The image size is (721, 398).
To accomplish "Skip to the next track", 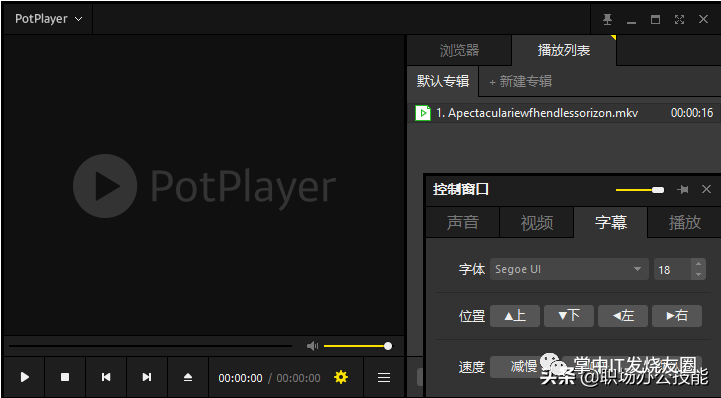I will [147, 377].
